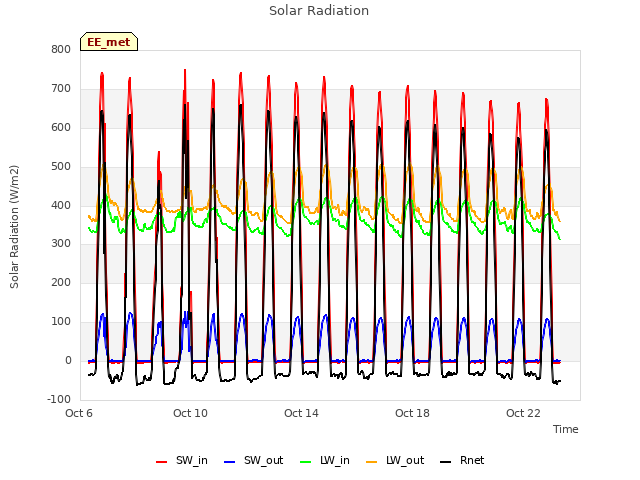
Task: Click the 200 y-axis tick label
Action: (x=61, y=282)
